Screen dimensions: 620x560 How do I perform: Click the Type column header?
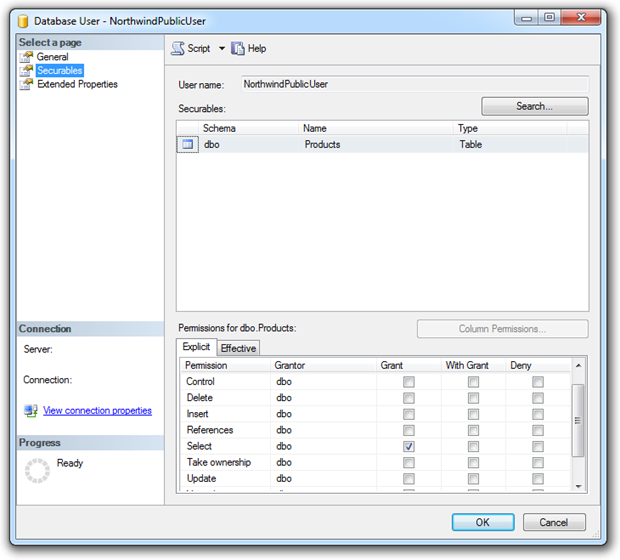[x=510, y=128]
